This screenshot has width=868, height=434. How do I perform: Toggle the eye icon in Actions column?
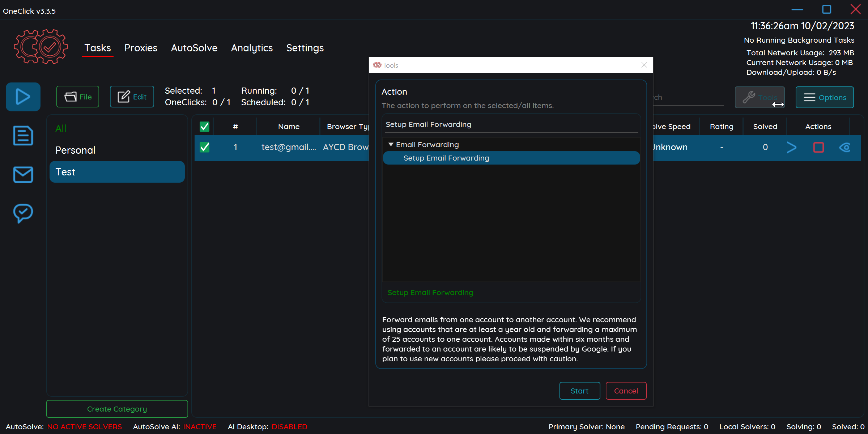(x=845, y=147)
